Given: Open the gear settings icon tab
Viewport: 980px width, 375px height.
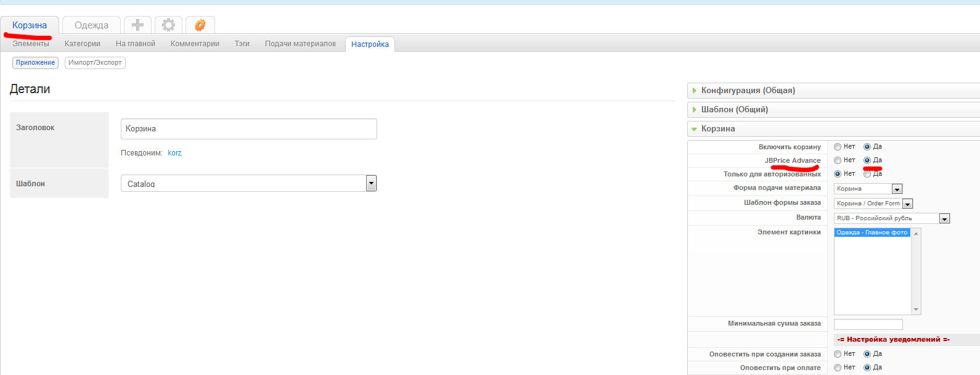Looking at the screenshot, I should tap(168, 25).
